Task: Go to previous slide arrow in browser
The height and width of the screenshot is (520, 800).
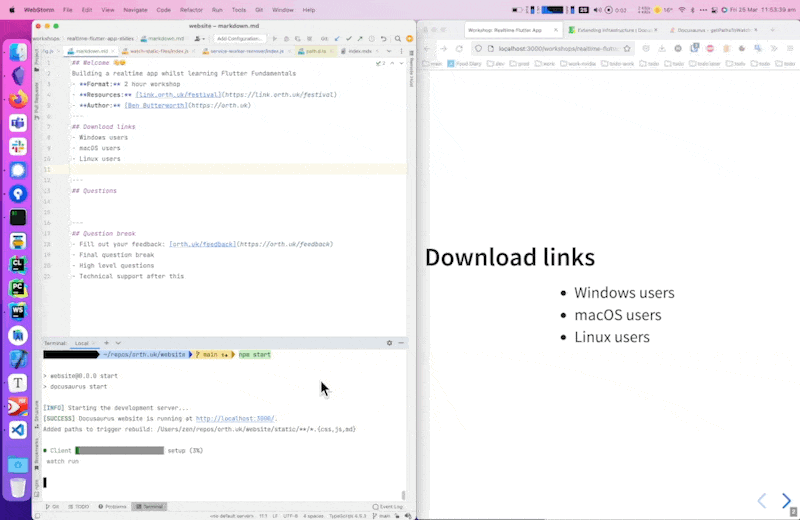Action: (762, 501)
